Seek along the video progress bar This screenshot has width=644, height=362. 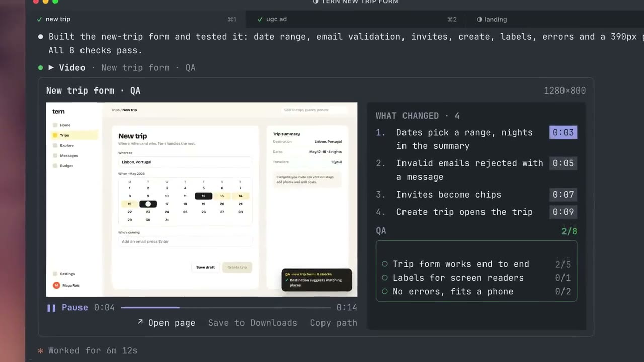(x=225, y=307)
